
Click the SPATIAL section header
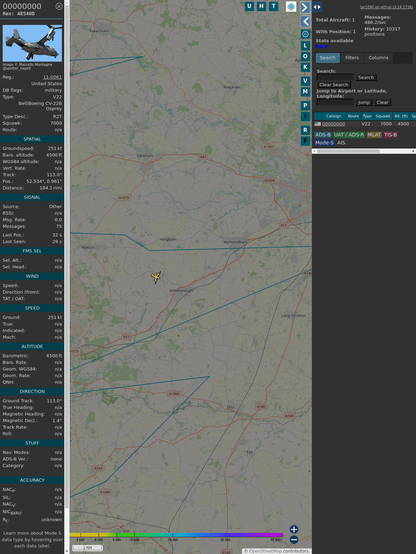tap(32, 139)
